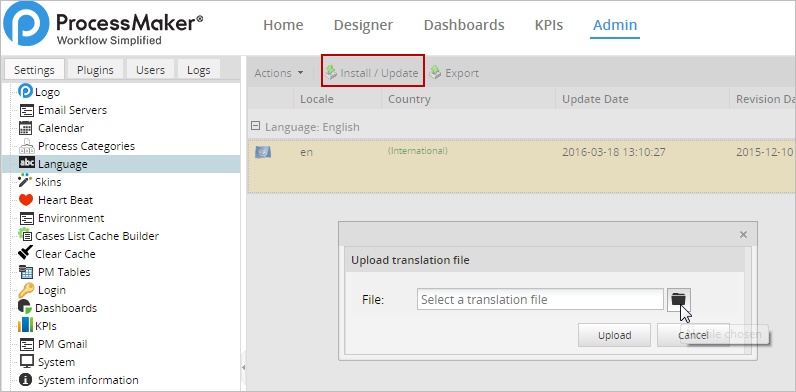This screenshot has width=796, height=392.
Task: Click the Upload button
Action: [614, 335]
